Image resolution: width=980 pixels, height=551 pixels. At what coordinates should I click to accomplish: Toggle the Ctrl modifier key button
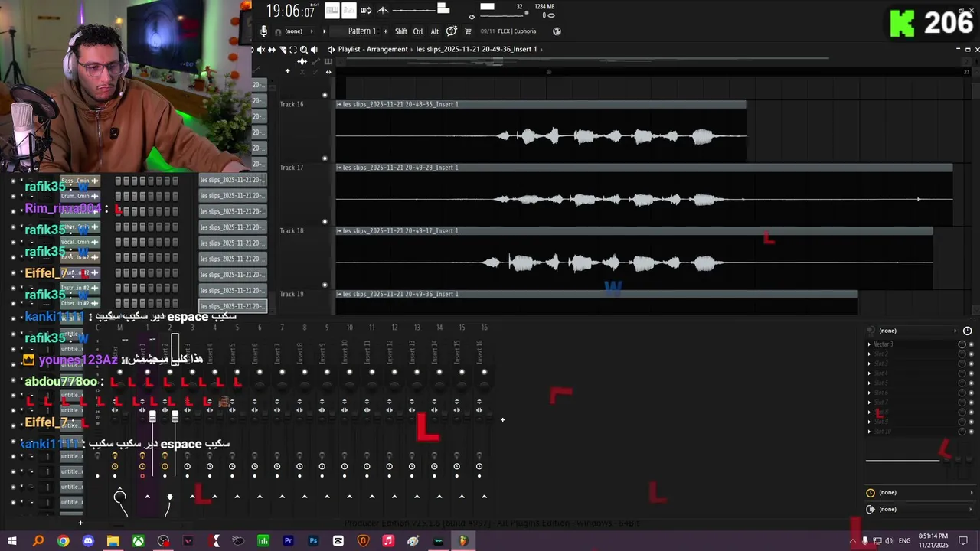[418, 31]
